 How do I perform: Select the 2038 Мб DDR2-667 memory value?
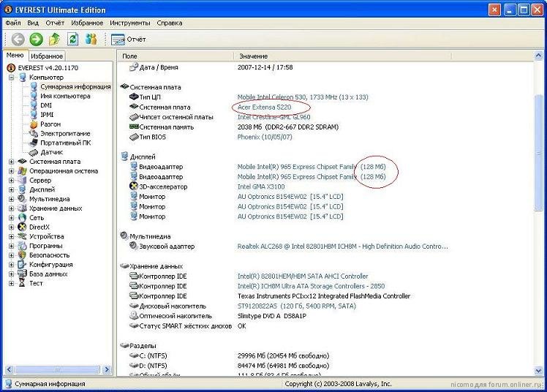click(x=288, y=127)
